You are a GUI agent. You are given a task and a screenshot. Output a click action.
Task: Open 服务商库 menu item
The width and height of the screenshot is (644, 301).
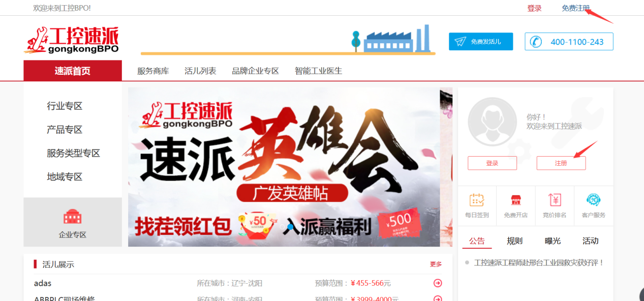pos(153,71)
